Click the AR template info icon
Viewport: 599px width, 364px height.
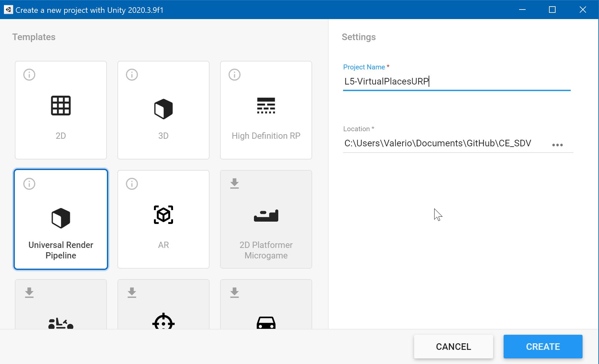tap(132, 184)
